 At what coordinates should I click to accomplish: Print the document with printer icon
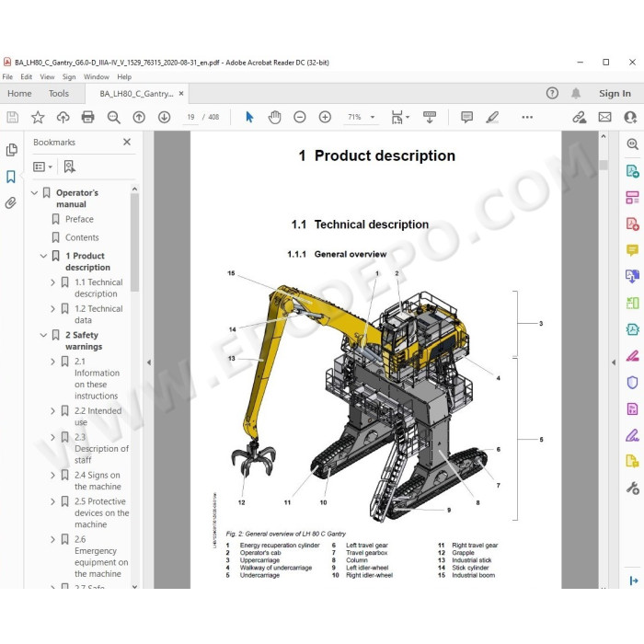(x=88, y=118)
